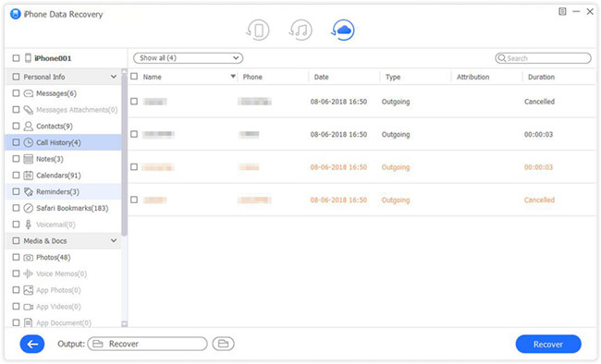Screen dimensions: 601x364
Task: Click the Photos camera icon
Action: 29,258
